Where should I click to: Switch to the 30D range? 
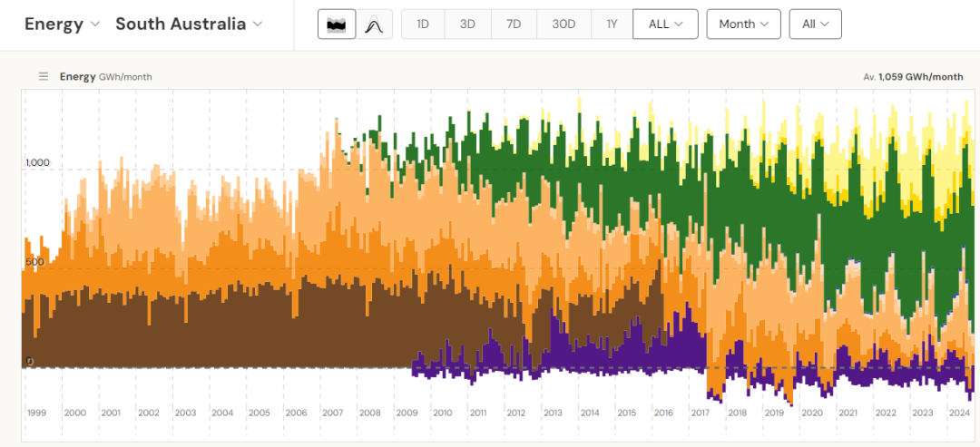(563, 24)
